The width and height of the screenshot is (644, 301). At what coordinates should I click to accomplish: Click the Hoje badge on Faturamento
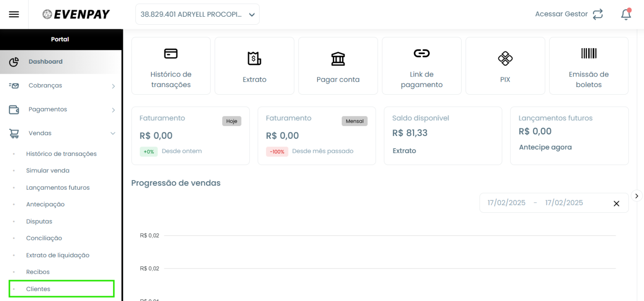(231, 121)
